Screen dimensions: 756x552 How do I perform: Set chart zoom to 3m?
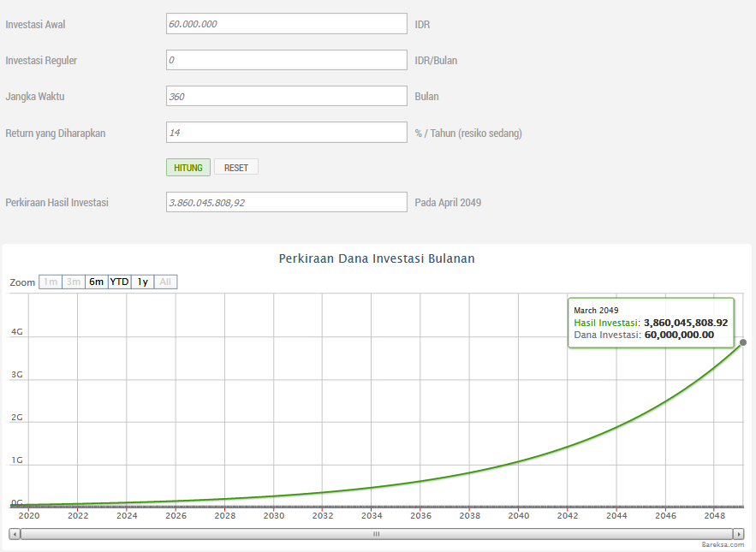pyautogui.click(x=74, y=282)
